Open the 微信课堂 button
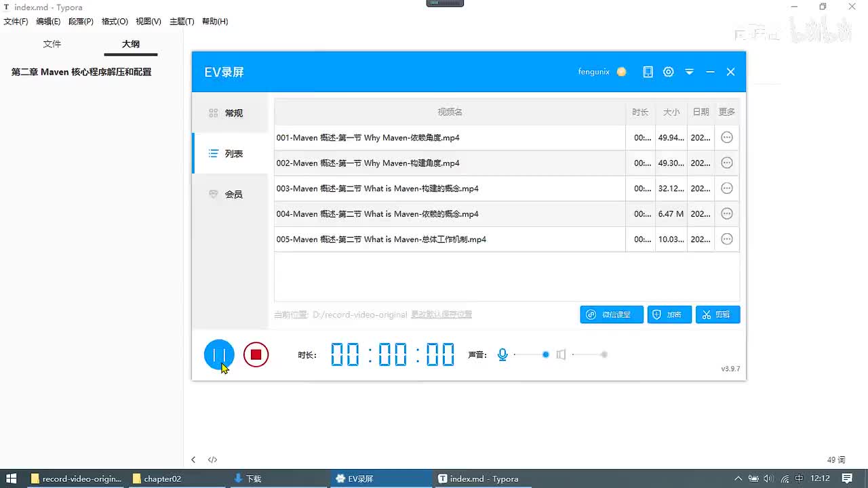Image resolution: width=868 pixels, height=488 pixels. pyautogui.click(x=612, y=314)
